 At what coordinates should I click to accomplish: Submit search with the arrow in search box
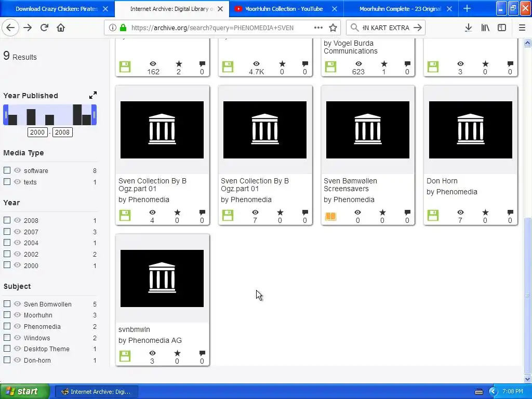pos(418,28)
